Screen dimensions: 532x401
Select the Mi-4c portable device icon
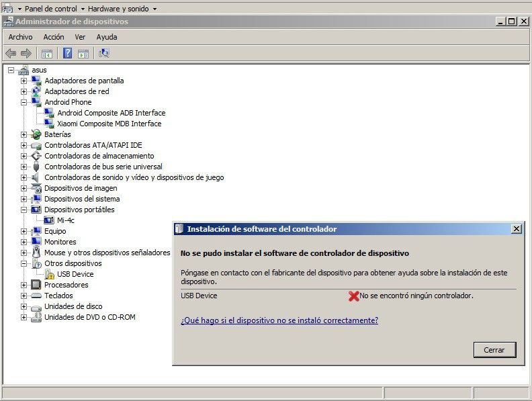click(49, 220)
